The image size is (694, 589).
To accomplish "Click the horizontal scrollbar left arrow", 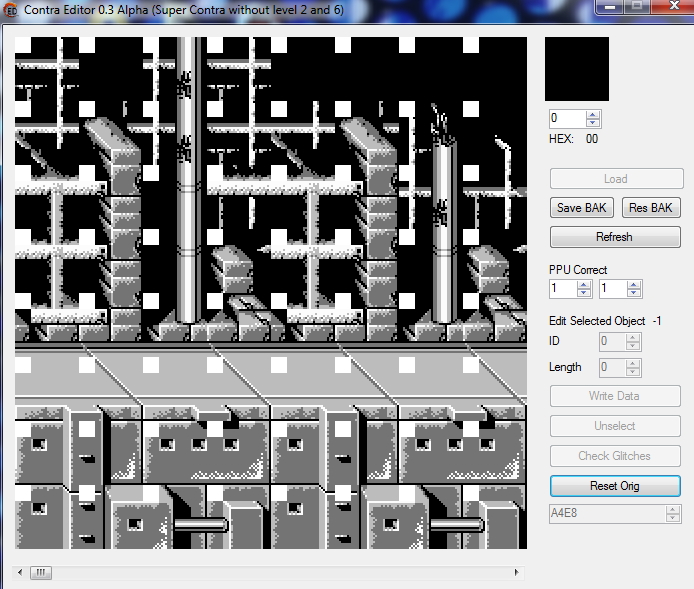I will tap(20, 572).
